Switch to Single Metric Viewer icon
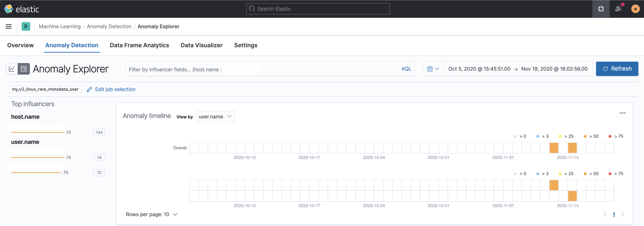644x226 pixels. (12, 69)
